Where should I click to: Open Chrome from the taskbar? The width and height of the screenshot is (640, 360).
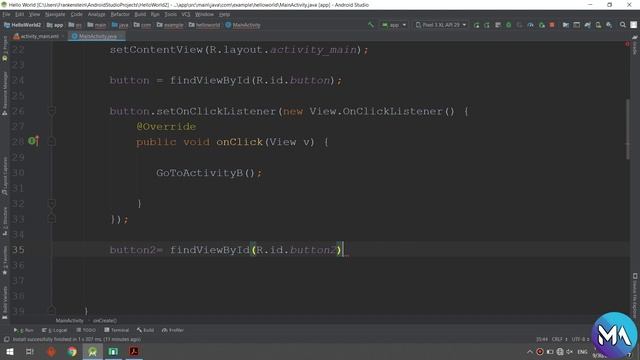[x=72, y=351]
